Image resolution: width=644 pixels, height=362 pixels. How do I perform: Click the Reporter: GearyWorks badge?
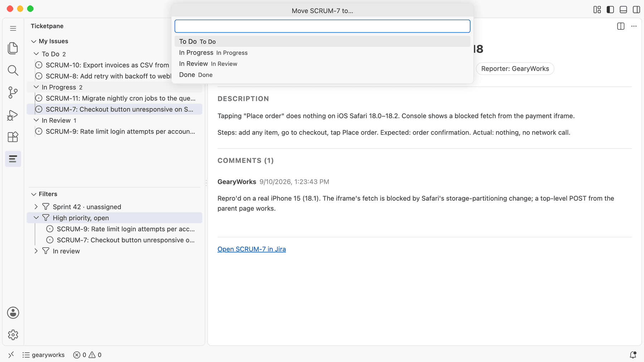pyautogui.click(x=515, y=69)
